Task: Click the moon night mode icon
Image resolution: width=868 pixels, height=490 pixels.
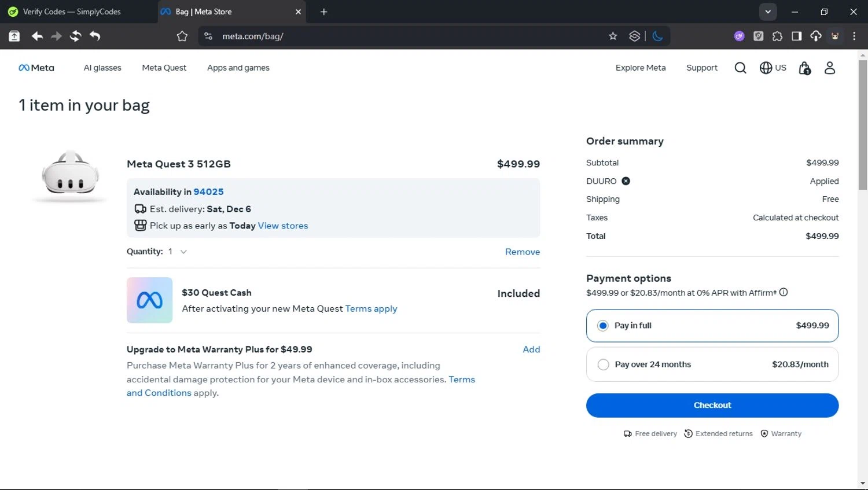Action: [x=657, y=36]
